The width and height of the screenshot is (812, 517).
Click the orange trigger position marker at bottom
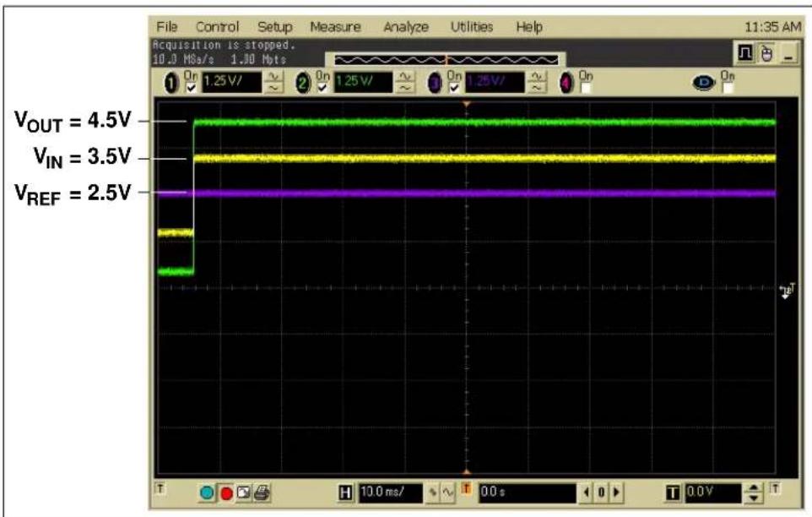tap(467, 472)
